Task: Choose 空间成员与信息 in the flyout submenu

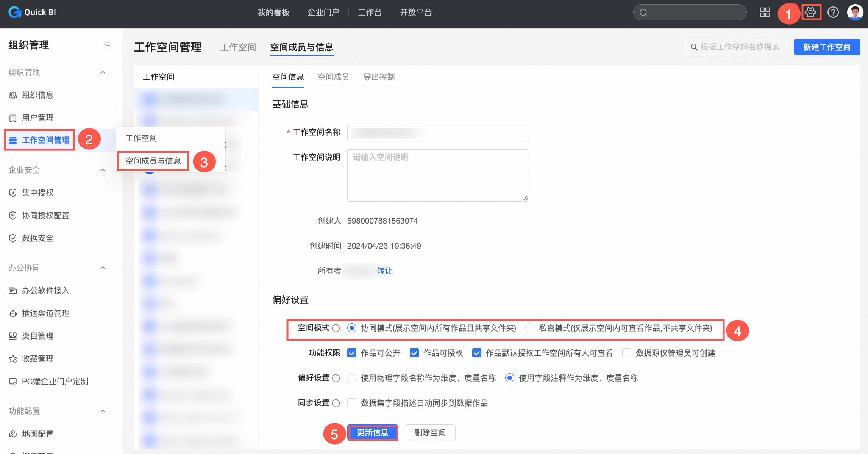Action: coord(153,161)
